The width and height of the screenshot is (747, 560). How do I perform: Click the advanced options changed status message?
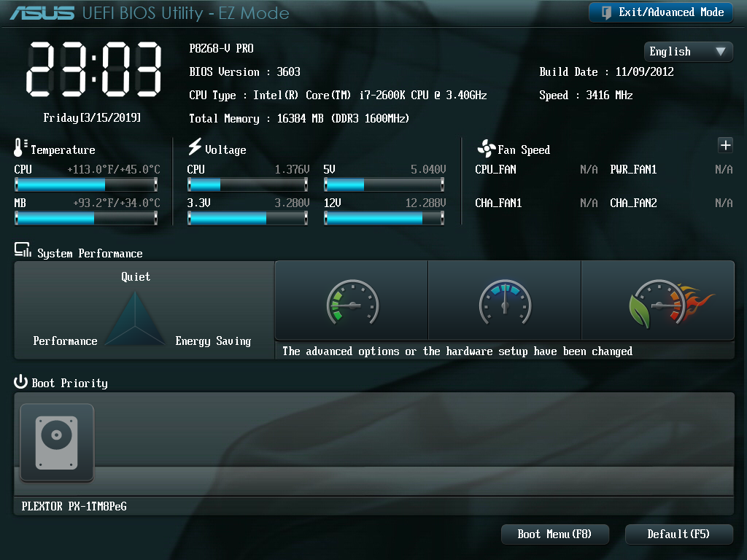(457, 351)
